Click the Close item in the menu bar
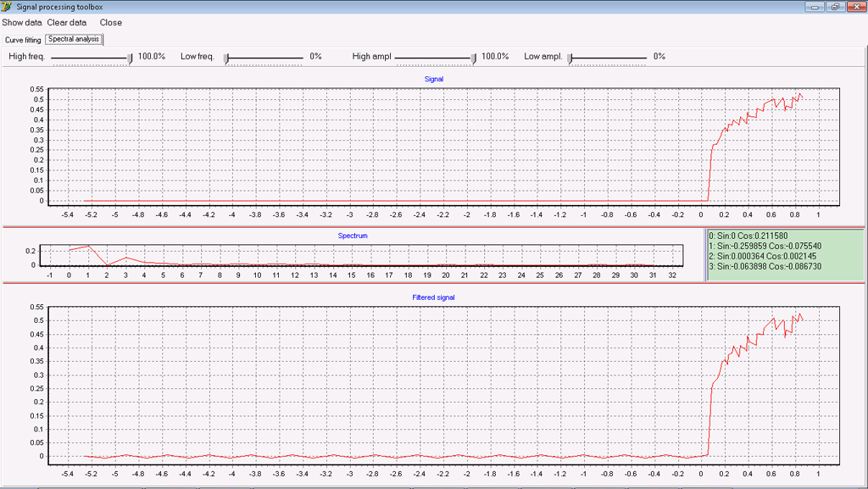The image size is (868, 489). point(110,23)
